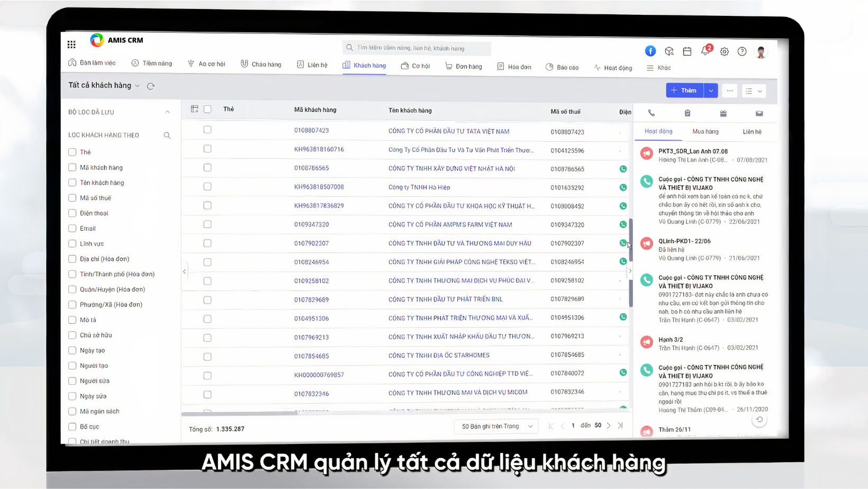The width and height of the screenshot is (868, 489).
Task: Click the Thêm button
Action: [x=684, y=90]
